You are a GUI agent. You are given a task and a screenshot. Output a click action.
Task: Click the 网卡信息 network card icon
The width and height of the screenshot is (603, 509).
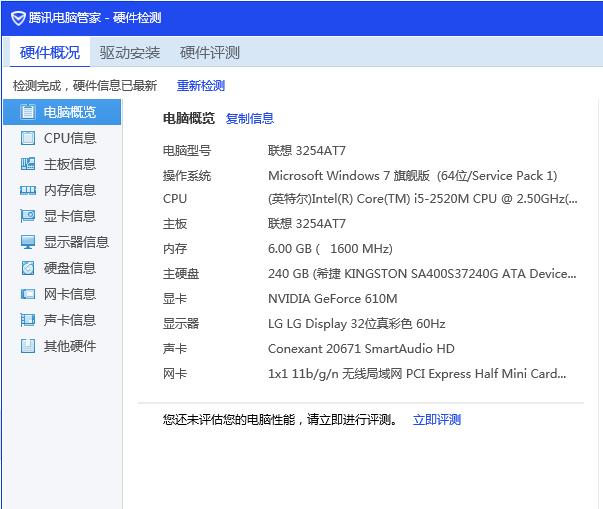point(28,294)
